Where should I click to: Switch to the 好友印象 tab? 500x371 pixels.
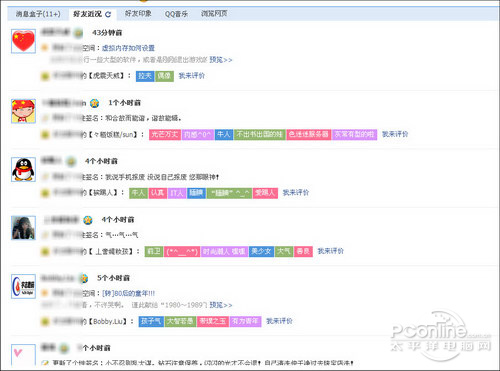click(138, 14)
